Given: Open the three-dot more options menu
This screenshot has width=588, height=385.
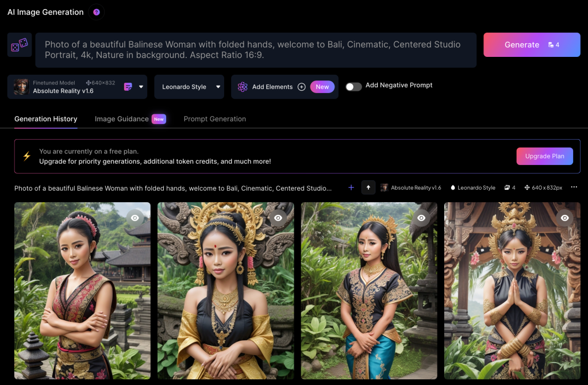Looking at the screenshot, I should (574, 188).
